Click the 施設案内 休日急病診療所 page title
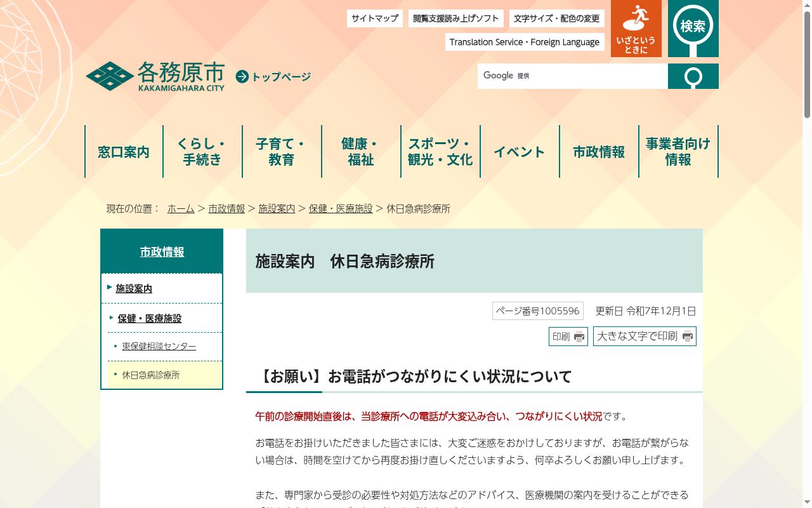812x508 pixels. (345, 261)
